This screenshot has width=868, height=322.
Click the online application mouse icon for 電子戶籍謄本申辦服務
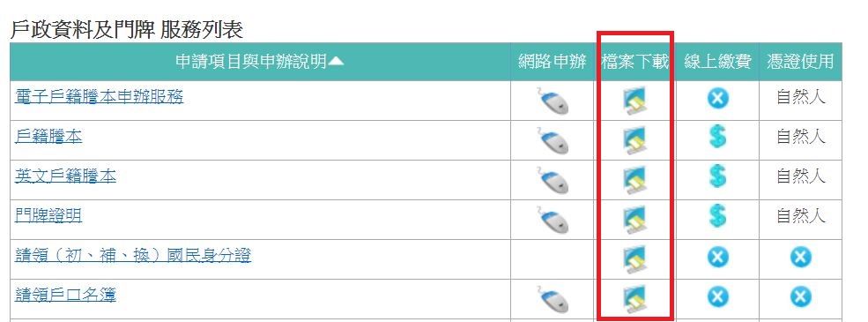(553, 101)
